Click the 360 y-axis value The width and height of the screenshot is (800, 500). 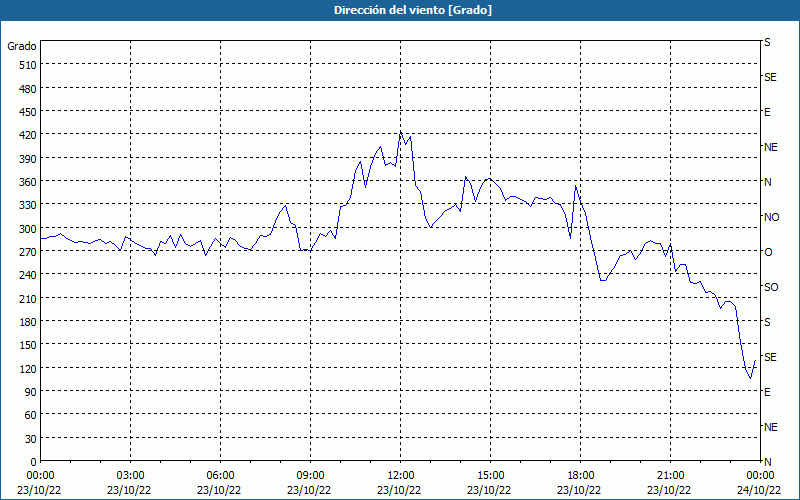click(x=28, y=182)
